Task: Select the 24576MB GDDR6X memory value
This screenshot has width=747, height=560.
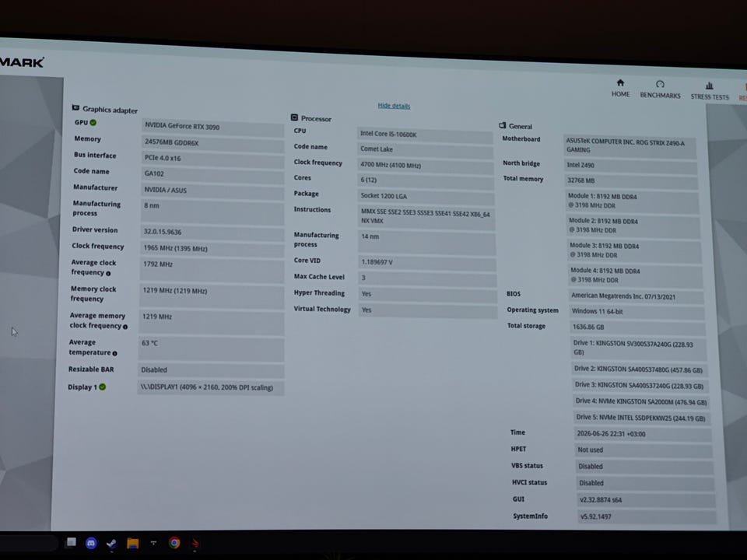Action: (x=212, y=142)
